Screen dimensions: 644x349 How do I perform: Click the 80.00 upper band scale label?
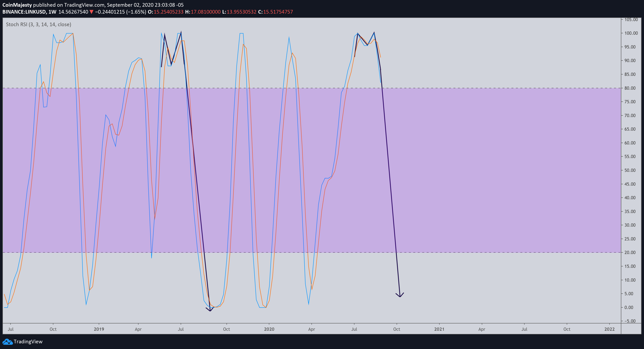click(630, 88)
